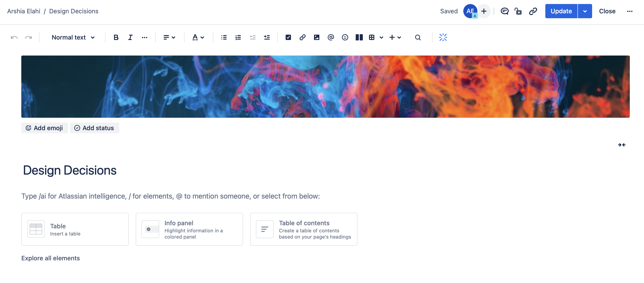Close the editor
This screenshot has width=644, height=283.
pyautogui.click(x=607, y=11)
